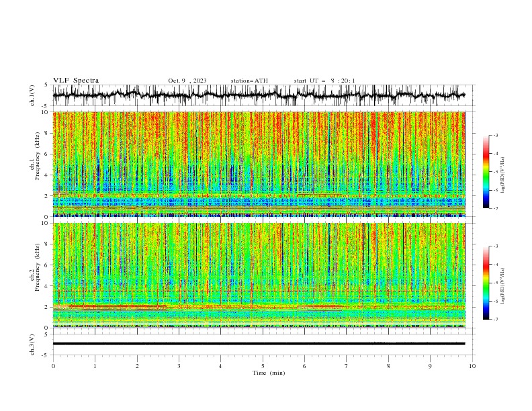Select the "start UT = 8 :20: 1" text
This screenshot has height=411, width=532.
[324, 81]
